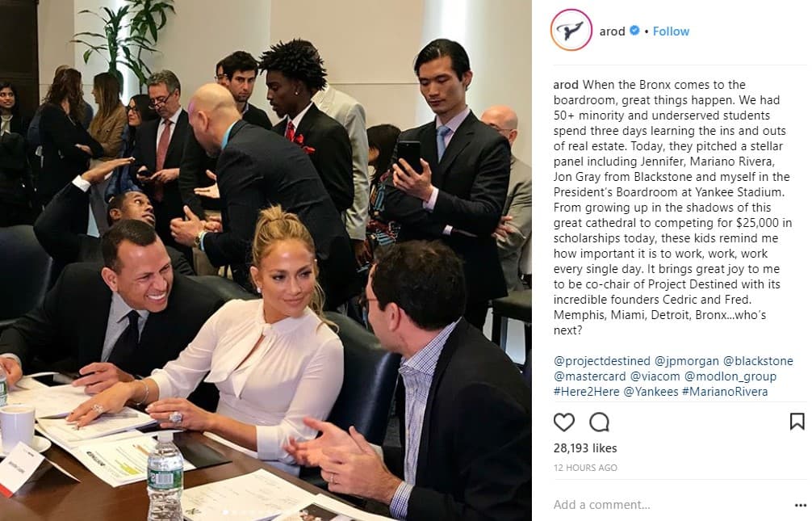The width and height of the screenshot is (812, 521).
Task: Visit the @projectdestined mention
Action: point(602,361)
